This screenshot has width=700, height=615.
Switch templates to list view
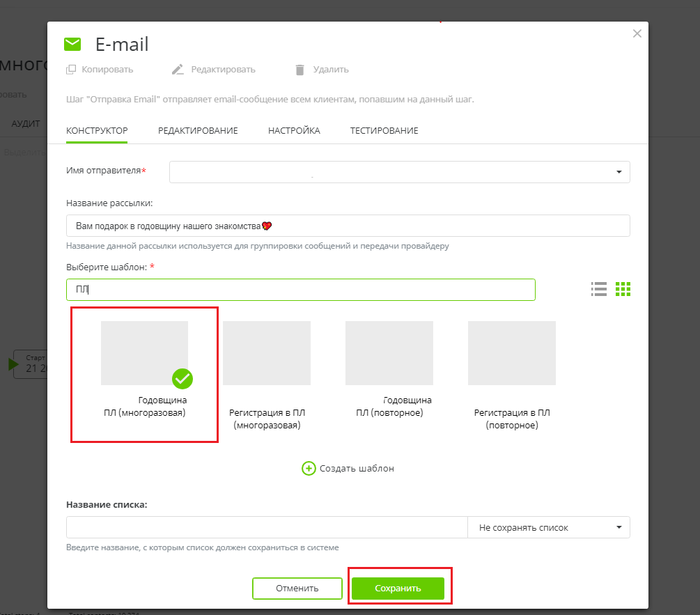coord(598,289)
